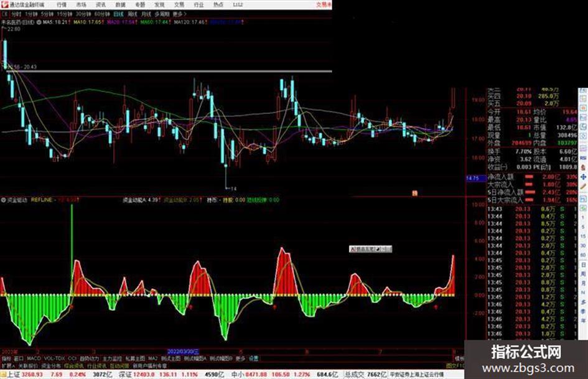The width and height of the screenshot is (588, 379).
Task: Select the MA2 indicator tab
Action: (152, 358)
